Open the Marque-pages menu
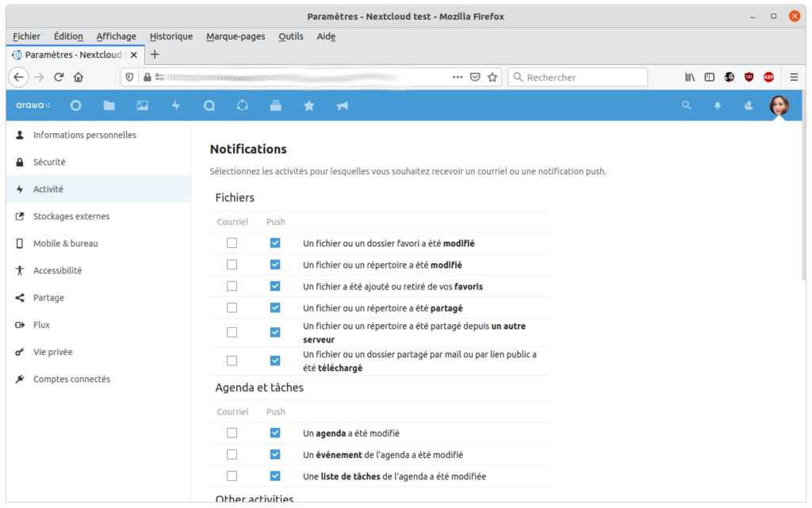The height and width of the screenshot is (508, 812). click(x=236, y=36)
